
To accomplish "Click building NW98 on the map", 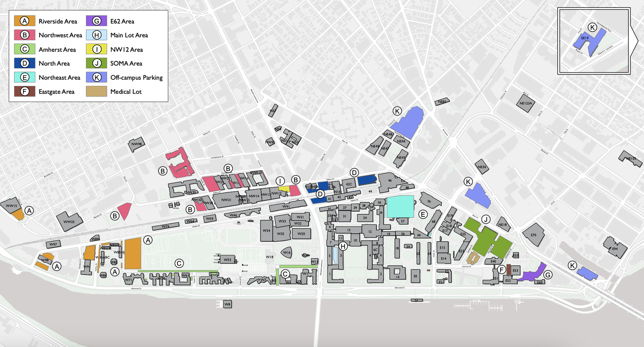I will click(137, 144).
